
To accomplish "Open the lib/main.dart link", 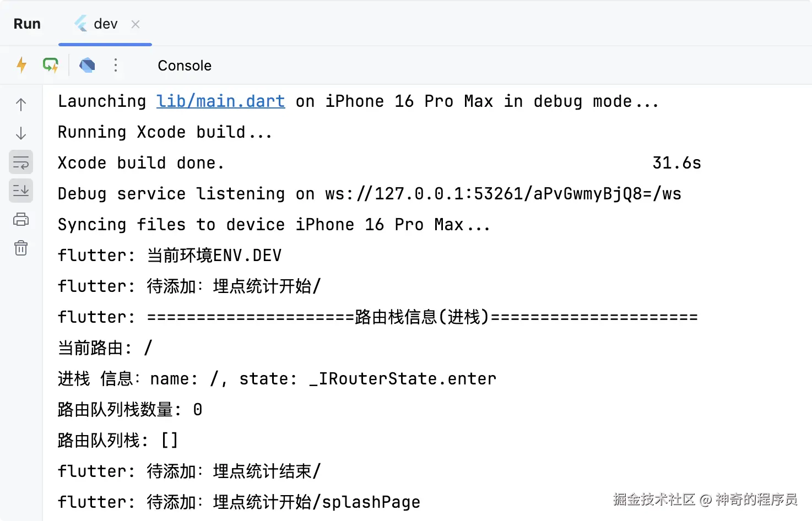I will pos(220,101).
